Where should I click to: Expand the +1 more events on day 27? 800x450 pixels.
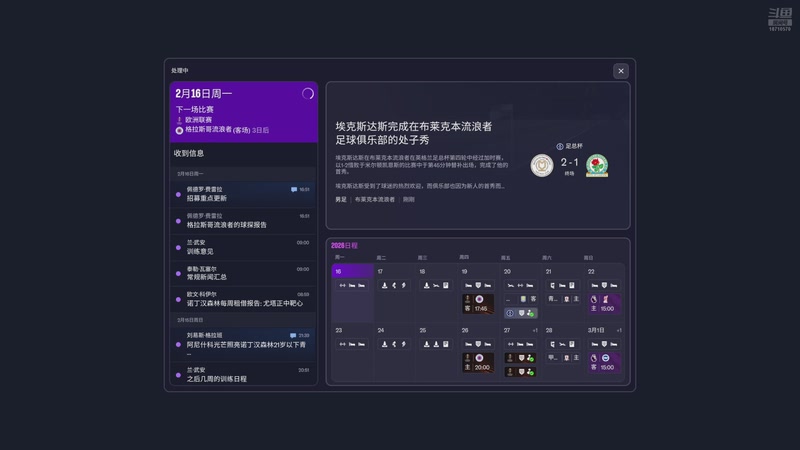535,331
